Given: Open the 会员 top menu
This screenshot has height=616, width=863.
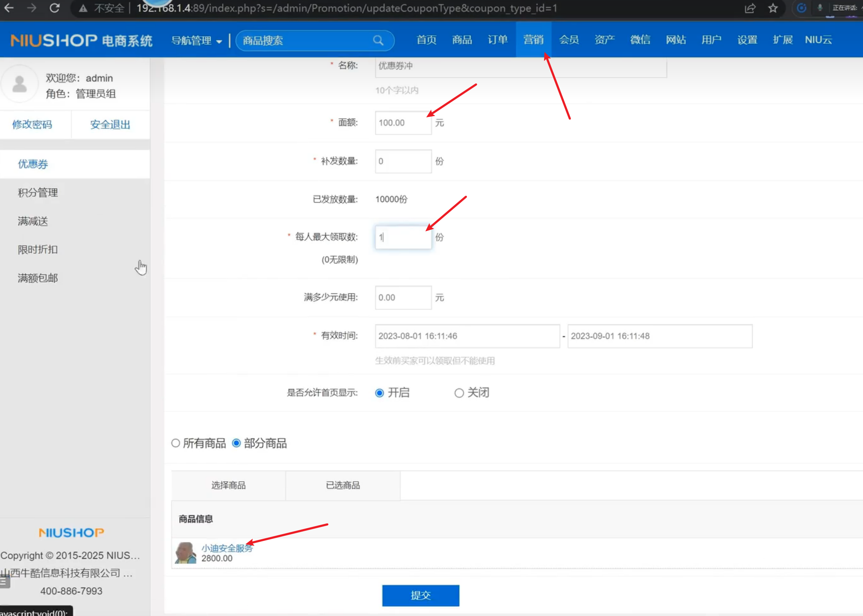Looking at the screenshot, I should (x=569, y=40).
